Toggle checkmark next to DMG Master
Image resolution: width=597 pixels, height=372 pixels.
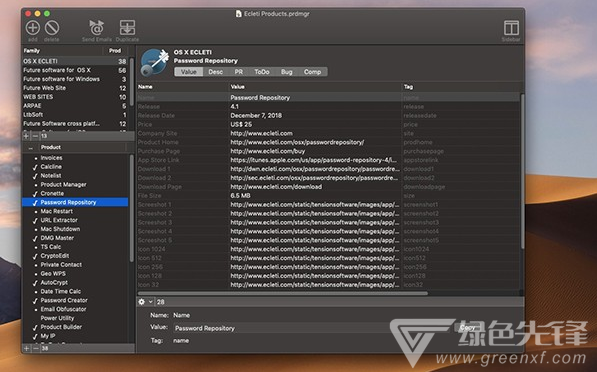[35, 238]
